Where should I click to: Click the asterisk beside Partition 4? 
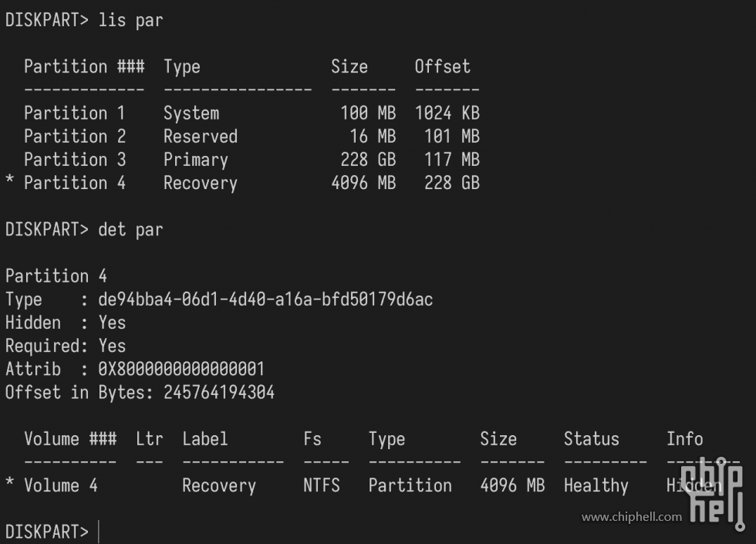coord(9,181)
